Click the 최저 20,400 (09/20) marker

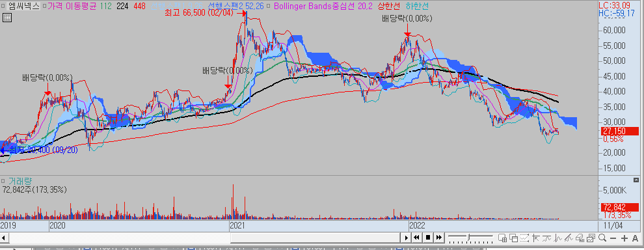44,150
